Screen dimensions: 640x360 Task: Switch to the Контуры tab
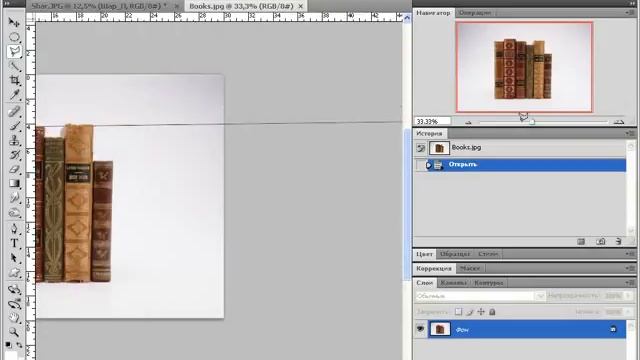(x=488, y=282)
